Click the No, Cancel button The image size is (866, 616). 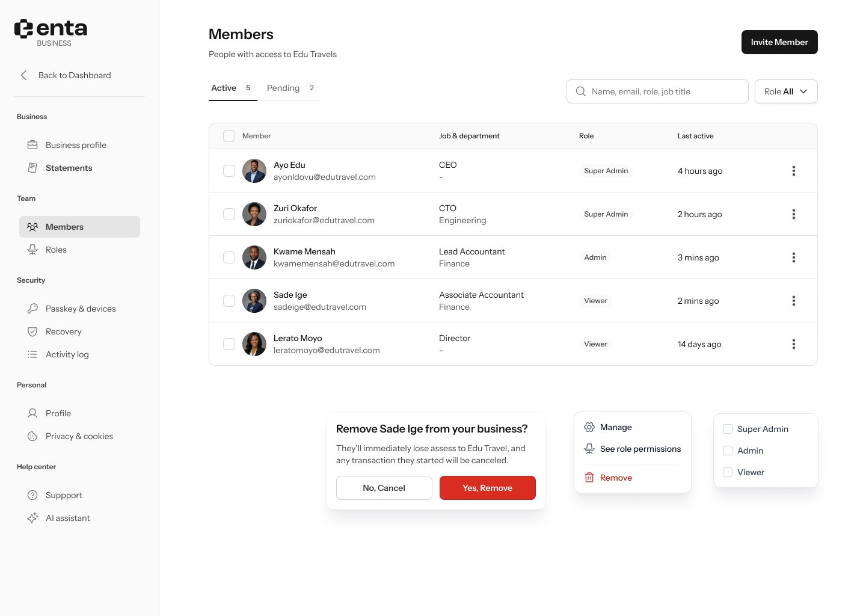click(x=384, y=488)
